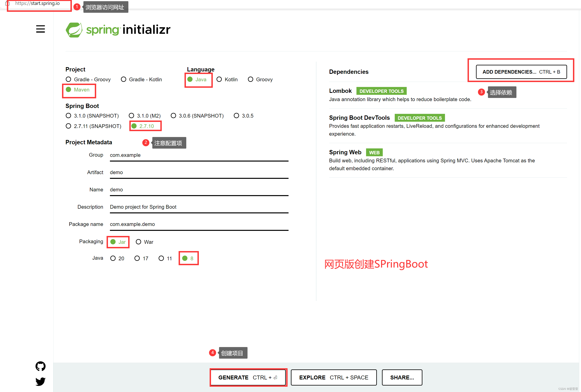Select Java version 20
This screenshot has height=392, width=581.
[x=117, y=259]
